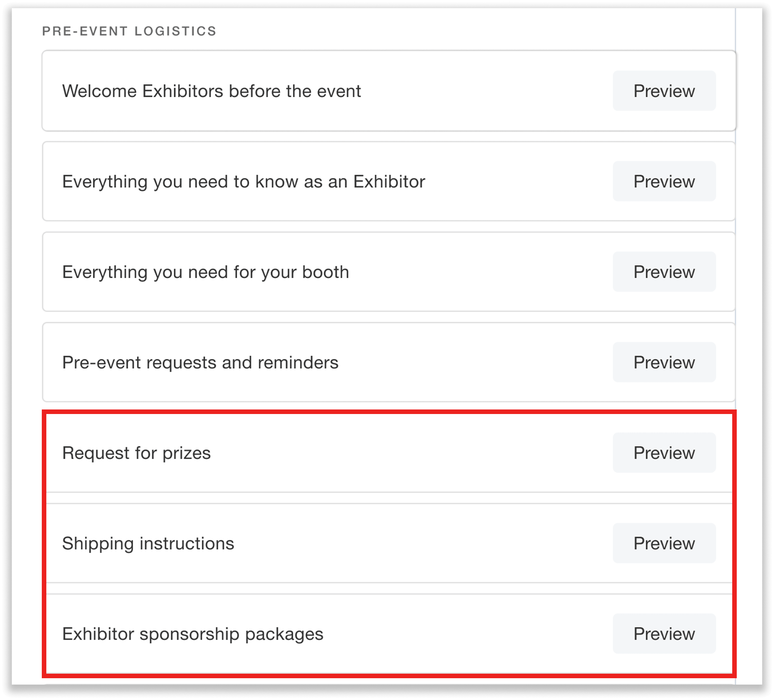Open the Pre-event requests and reminders template
The height and width of the screenshot is (700, 774).
click(x=200, y=362)
